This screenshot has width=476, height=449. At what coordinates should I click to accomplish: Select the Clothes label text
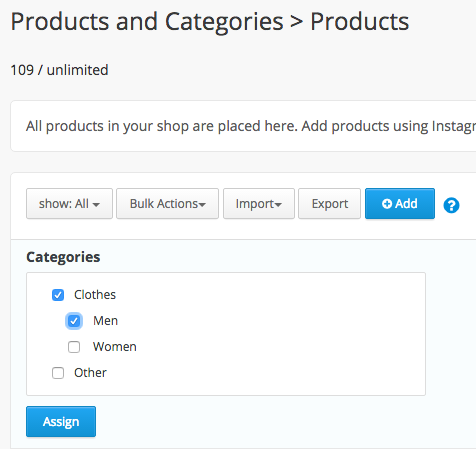pos(95,295)
